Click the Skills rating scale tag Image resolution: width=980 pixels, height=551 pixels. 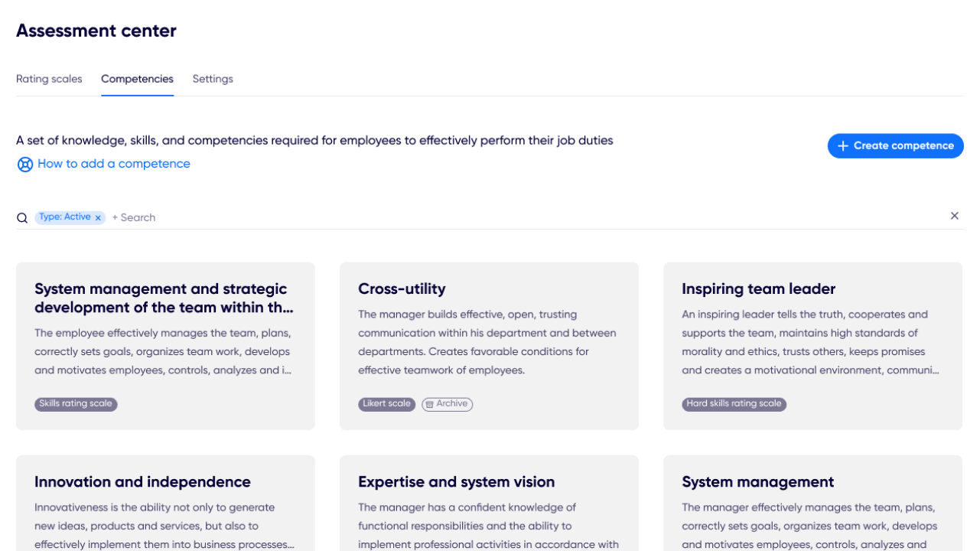tap(76, 404)
